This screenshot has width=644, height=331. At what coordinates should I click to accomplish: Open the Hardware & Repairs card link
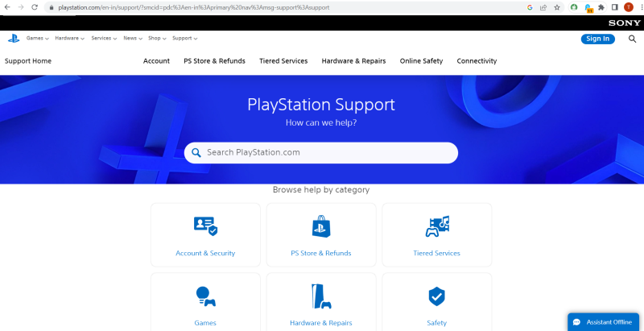(x=321, y=323)
